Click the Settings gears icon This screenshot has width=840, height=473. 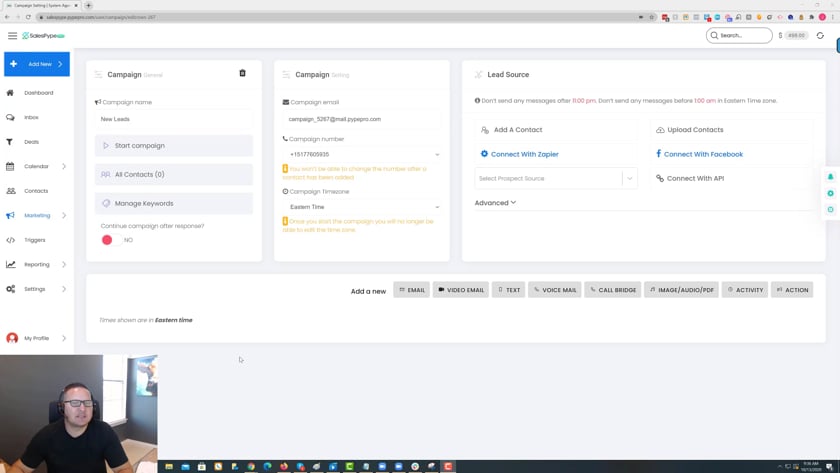click(x=11, y=289)
